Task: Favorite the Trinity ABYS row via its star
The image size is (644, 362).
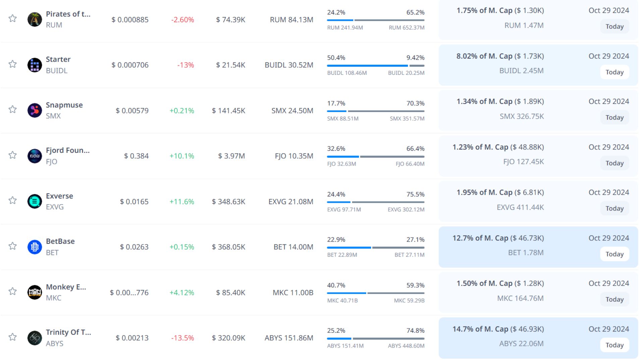Action: 13,337
